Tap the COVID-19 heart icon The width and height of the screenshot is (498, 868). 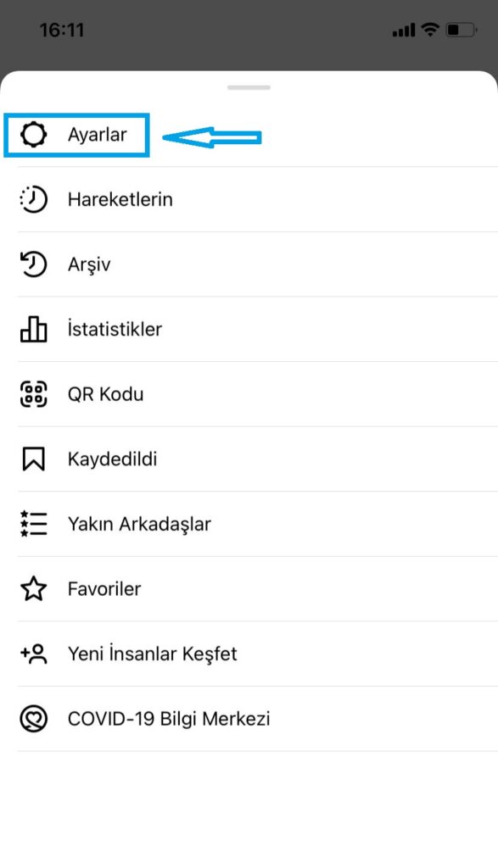click(33, 719)
